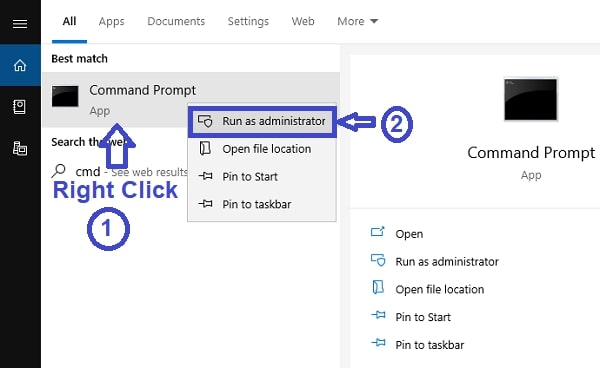The height and width of the screenshot is (368, 600).
Task: Click the Pin to taskbar icon in the right pane
Action: click(378, 342)
